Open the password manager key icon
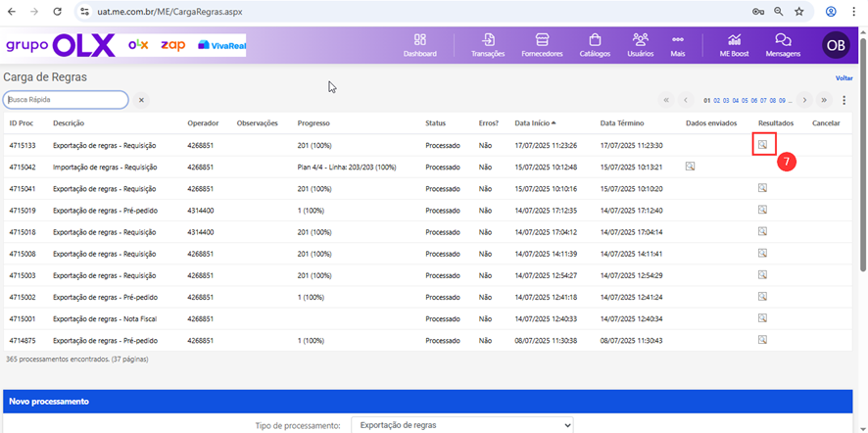Viewport: 868px width, 433px height. pos(758,11)
